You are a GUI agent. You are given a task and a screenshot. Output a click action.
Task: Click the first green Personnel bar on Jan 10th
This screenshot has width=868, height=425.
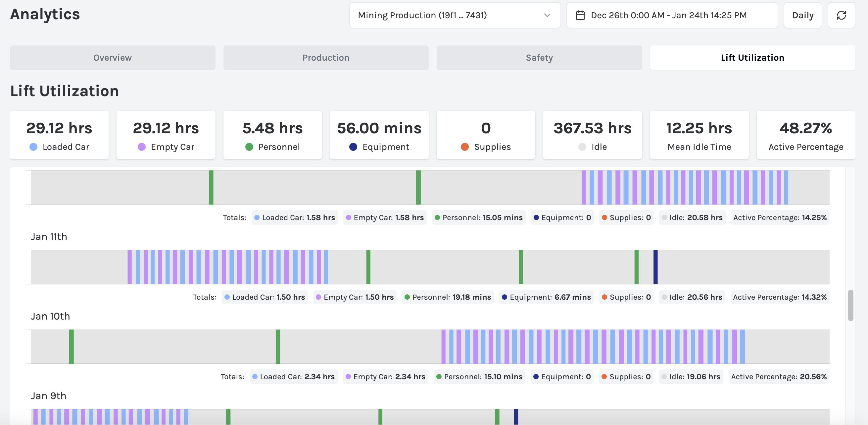click(71, 346)
